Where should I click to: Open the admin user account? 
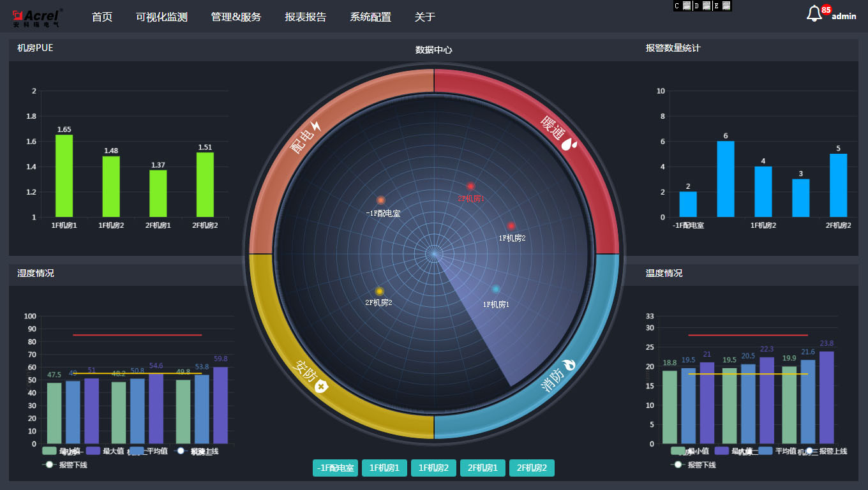844,17
